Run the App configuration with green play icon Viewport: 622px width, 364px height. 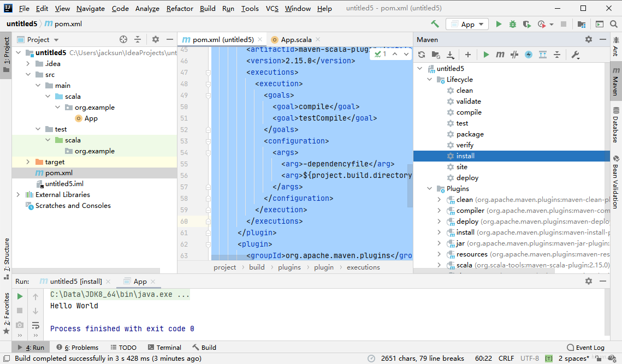[x=499, y=24]
